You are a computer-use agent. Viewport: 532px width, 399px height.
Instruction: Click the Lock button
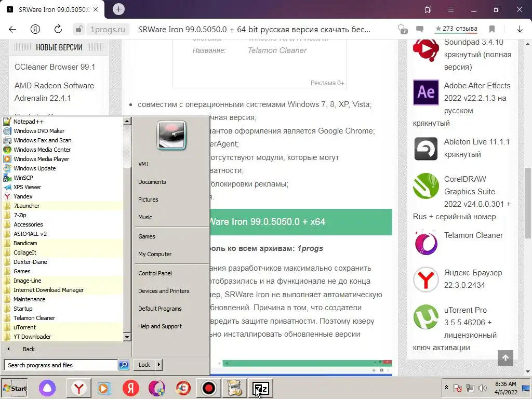click(x=144, y=365)
